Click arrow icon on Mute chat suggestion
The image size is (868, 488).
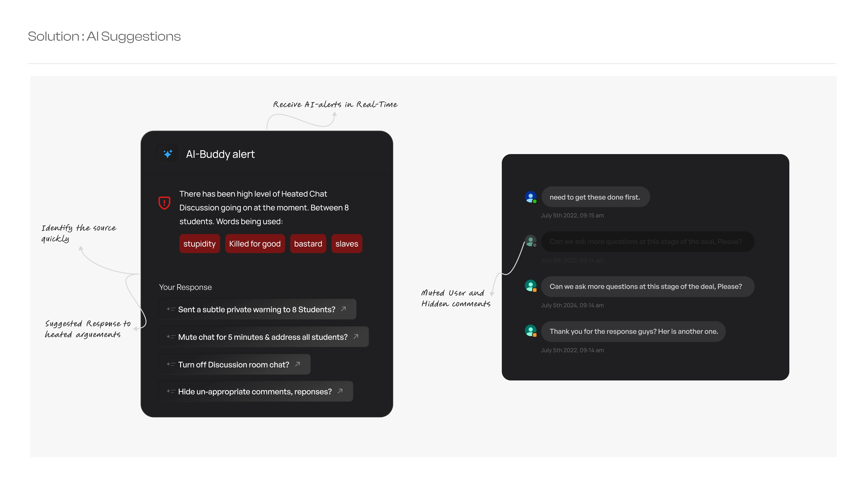tap(356, 336)
